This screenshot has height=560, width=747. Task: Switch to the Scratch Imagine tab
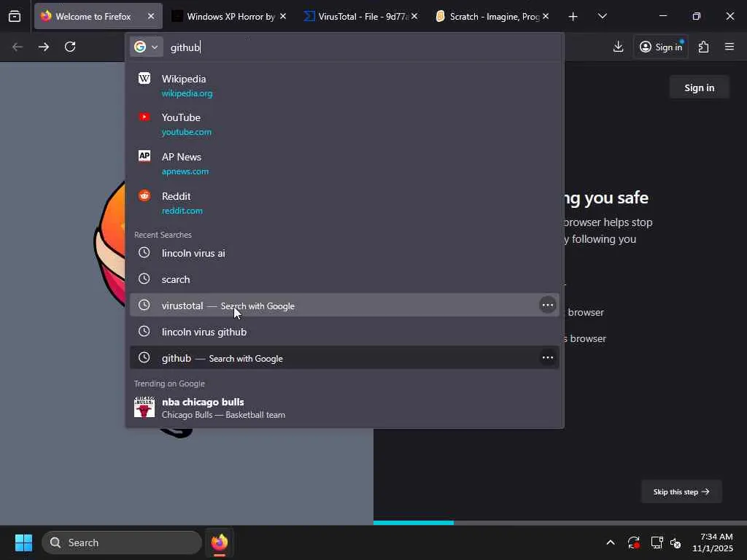pyautogui.click(x=492, y=16)
